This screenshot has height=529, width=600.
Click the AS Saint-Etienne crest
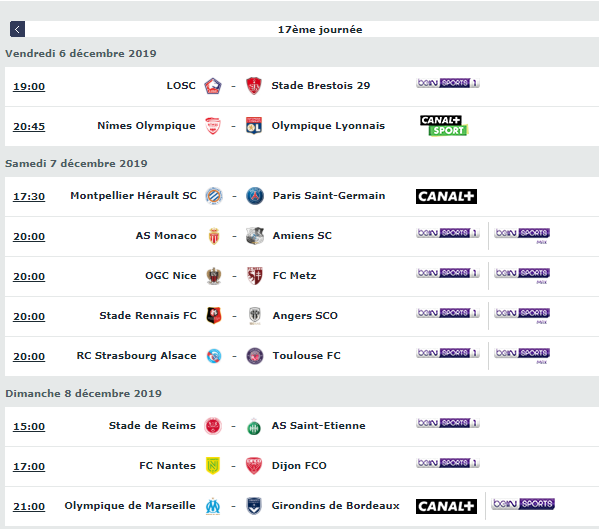click(254, 426)
